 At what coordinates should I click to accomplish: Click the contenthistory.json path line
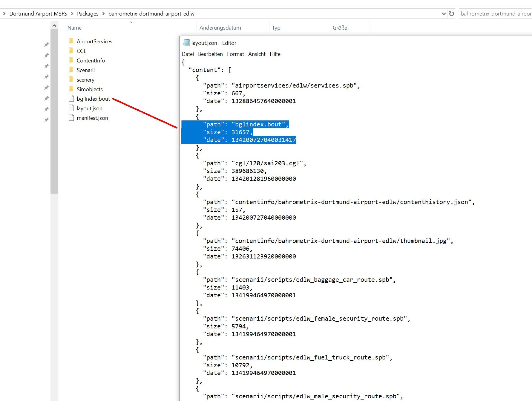[x=339, y=202]
